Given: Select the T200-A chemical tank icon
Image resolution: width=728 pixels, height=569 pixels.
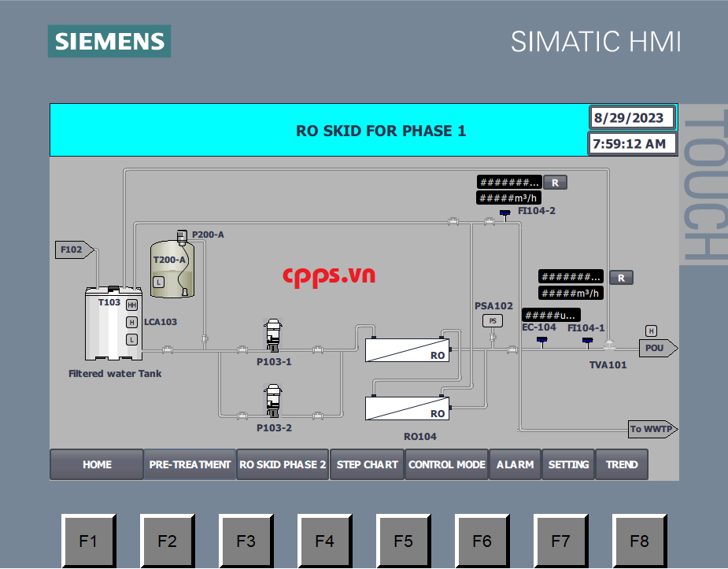Looking at the screenshot, I should (x=173, y=269).
